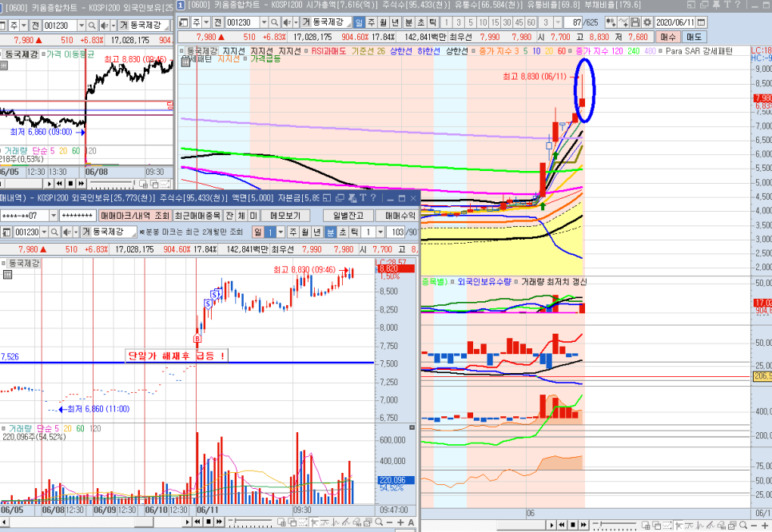
Task: Click the save disk icon in main chart toolbar
Action: click(x=635, y=22)
